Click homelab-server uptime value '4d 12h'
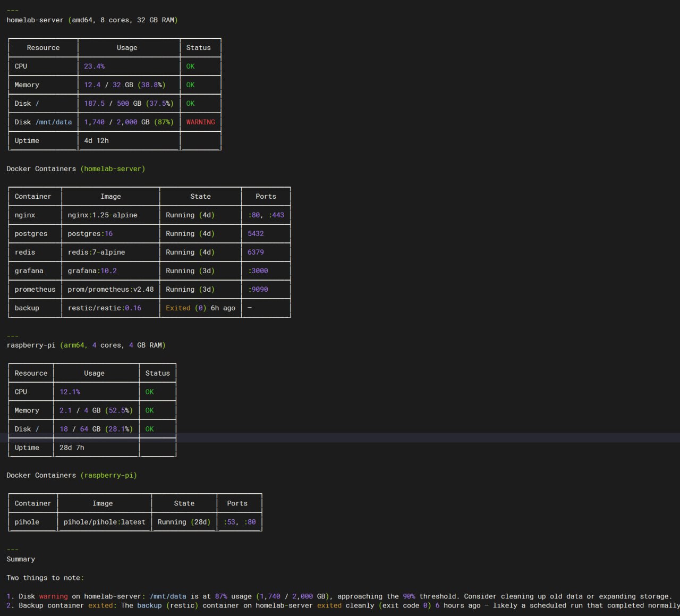This screenshot has width=680, height=616. [96, 141]
